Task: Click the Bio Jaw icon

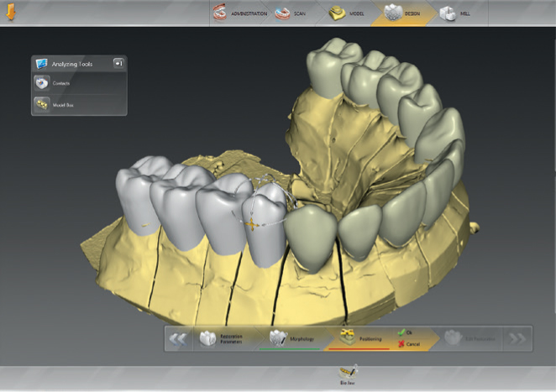Action: pos(347,374)
